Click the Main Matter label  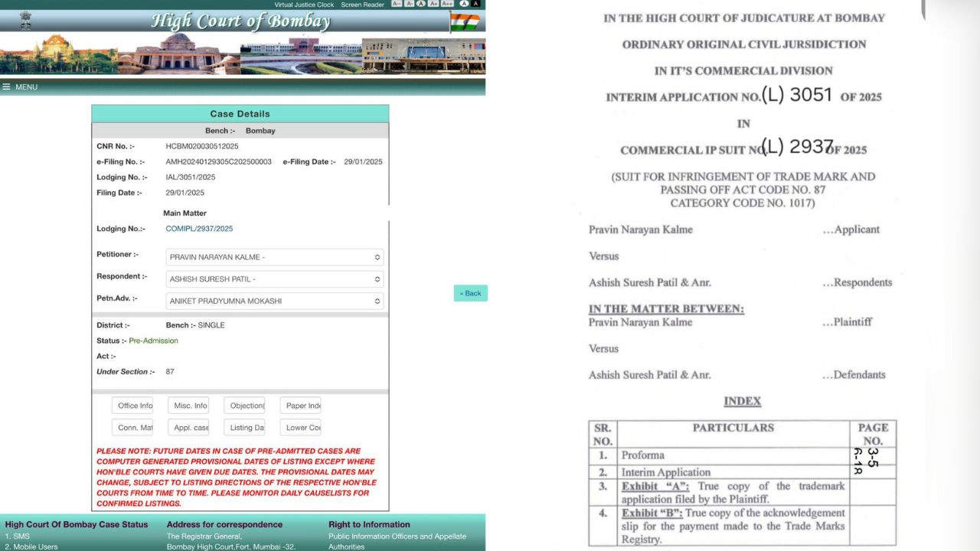[185, 214]
